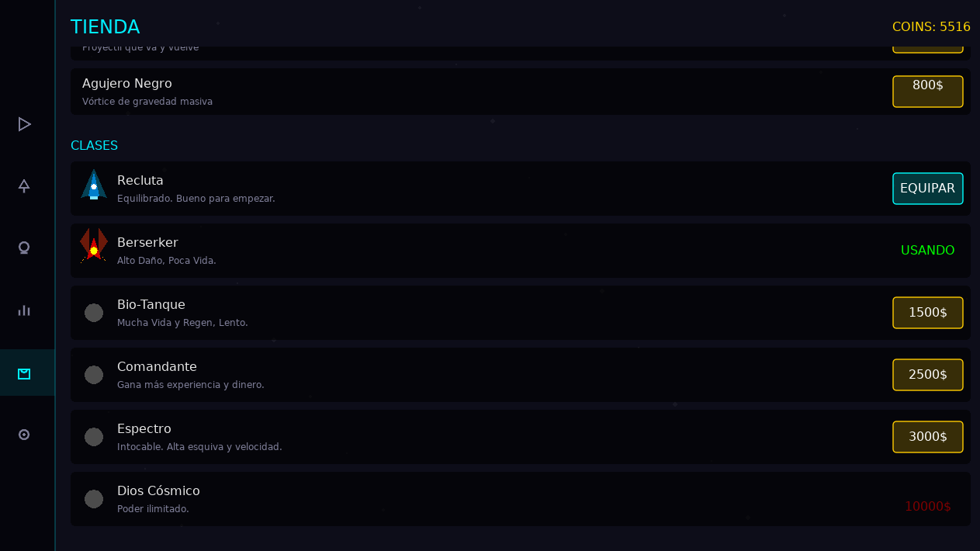Click the 10000$ Dios Cósmico price
Image resolution: width=980 pixels, height=551 pixels.
coord(927,507)
